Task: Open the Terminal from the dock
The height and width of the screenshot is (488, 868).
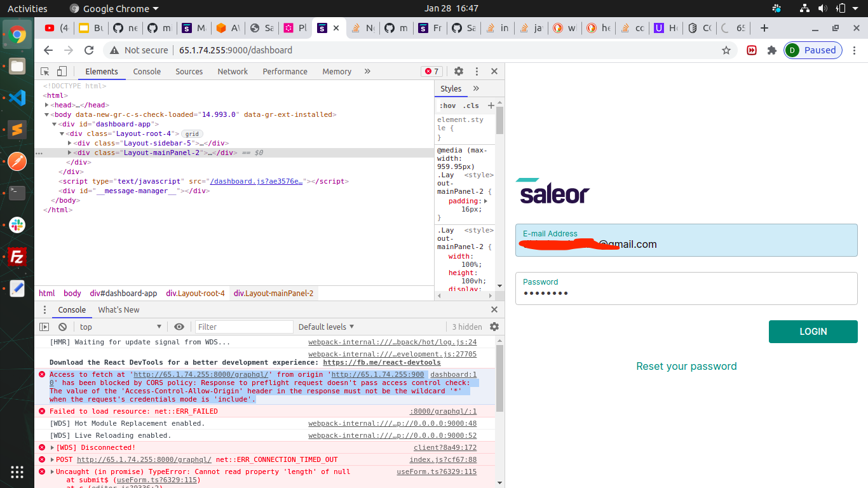Action: click(17, 193)
